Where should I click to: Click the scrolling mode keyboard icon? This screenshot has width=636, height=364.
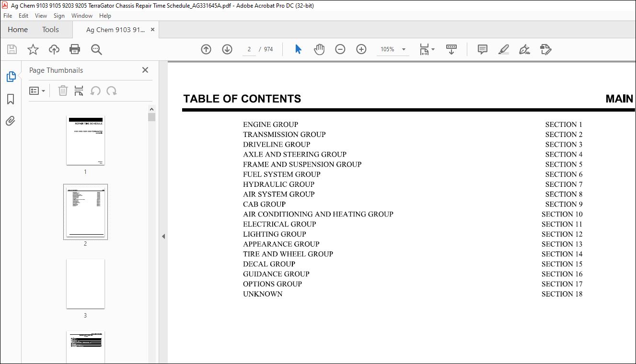pos(451,49)
